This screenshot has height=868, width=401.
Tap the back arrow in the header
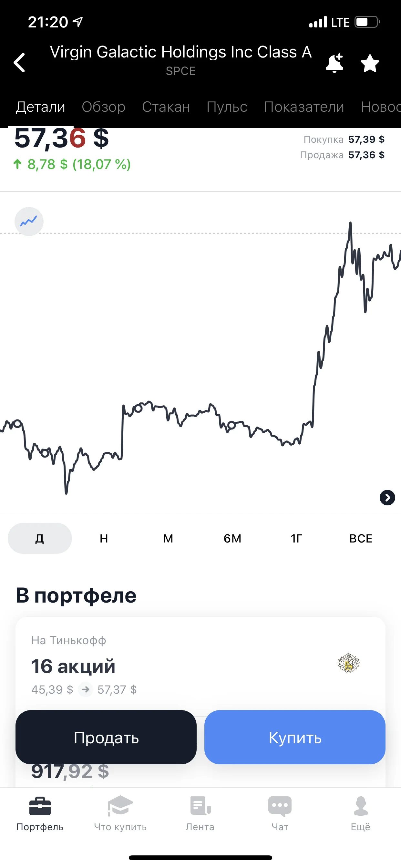[19, 63]
